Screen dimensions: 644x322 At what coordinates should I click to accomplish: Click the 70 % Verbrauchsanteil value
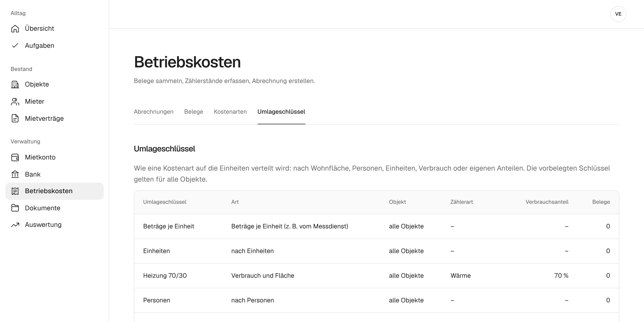[x=561, y=276]
